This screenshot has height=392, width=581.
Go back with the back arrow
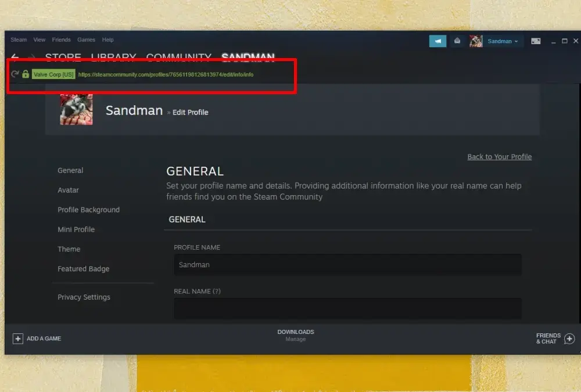[15, 57]
